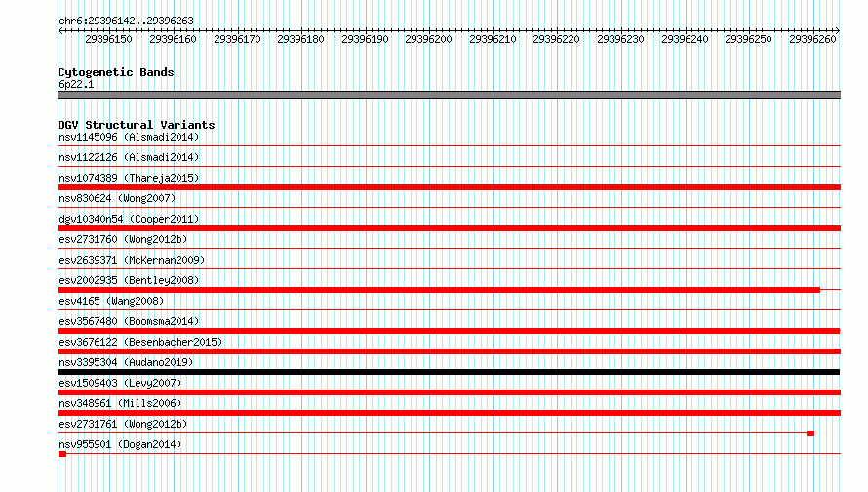Click the thick red bar under nsv1074389
The width and height of the screenshot is (868, 492).
(449, 187)
